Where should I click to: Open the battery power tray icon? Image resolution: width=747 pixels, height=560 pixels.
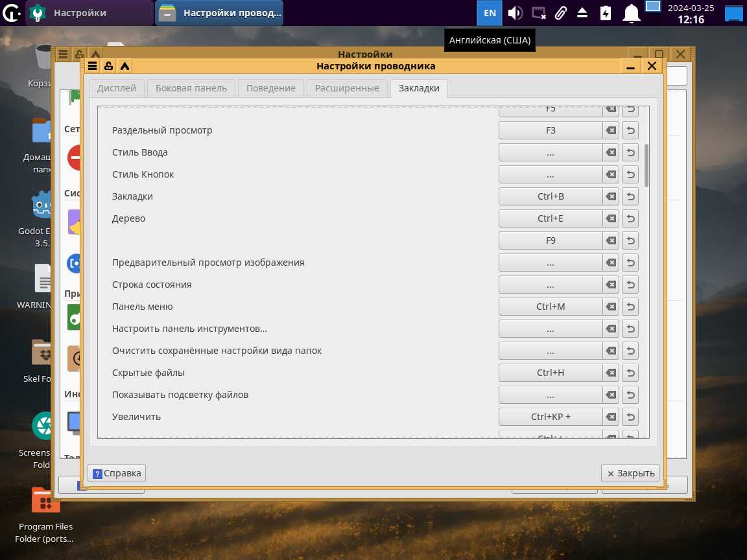606,13
